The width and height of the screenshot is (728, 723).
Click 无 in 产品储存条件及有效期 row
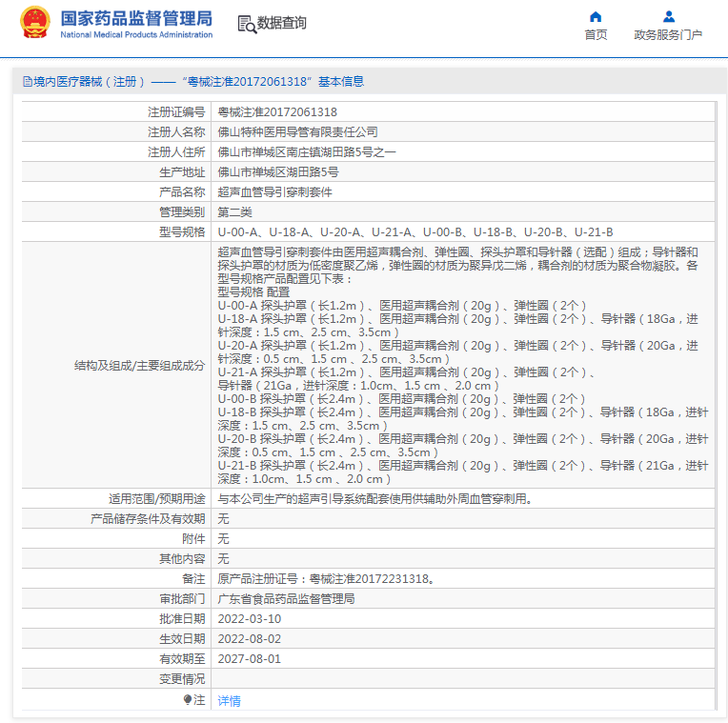click(223, 519)
